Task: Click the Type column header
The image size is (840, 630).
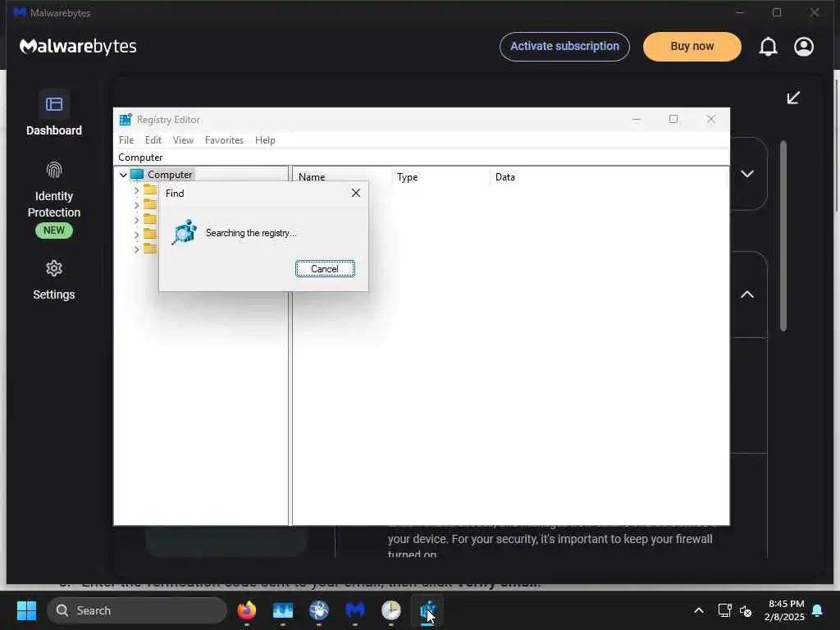Action: point(441,177)
